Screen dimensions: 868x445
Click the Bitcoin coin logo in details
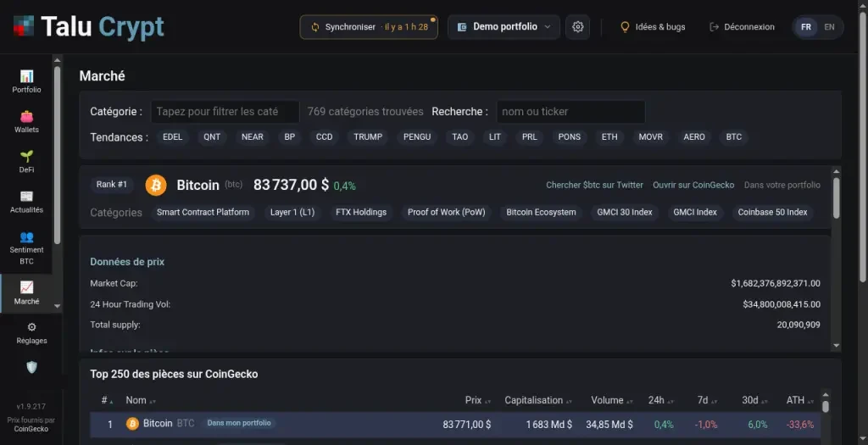tap(156, 185)
